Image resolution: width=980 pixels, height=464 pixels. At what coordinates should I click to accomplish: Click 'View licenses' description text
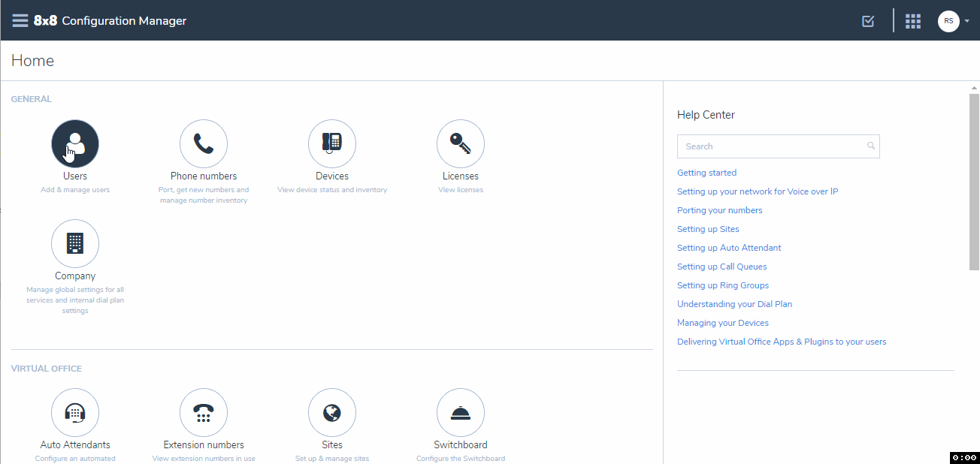[x=461, y=190]
